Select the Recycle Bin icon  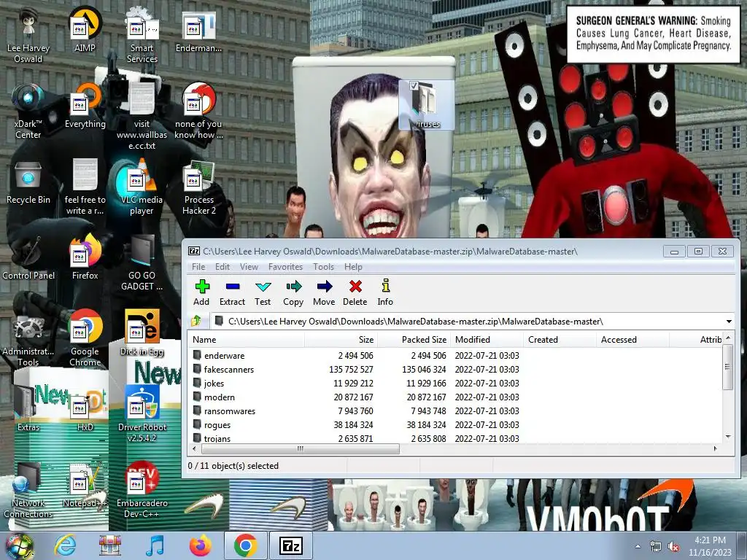coord(28,182)
